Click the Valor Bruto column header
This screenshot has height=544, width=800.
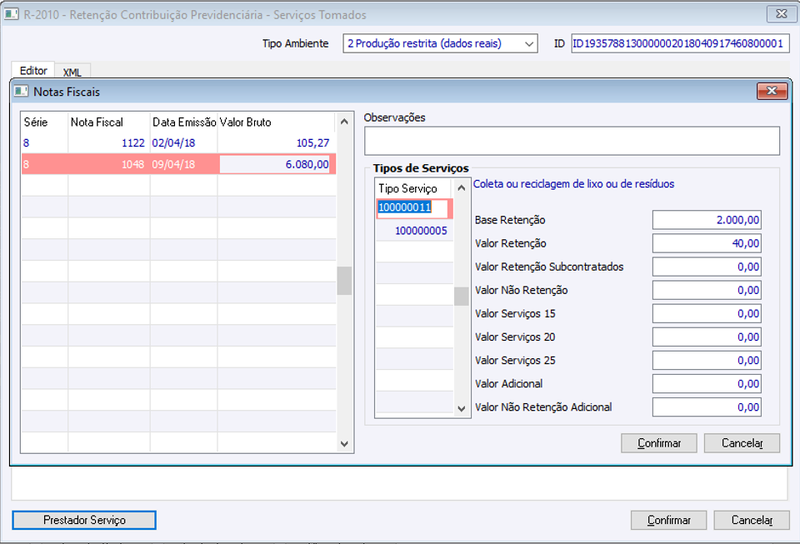pyautogui.click(x=277, y=122)
